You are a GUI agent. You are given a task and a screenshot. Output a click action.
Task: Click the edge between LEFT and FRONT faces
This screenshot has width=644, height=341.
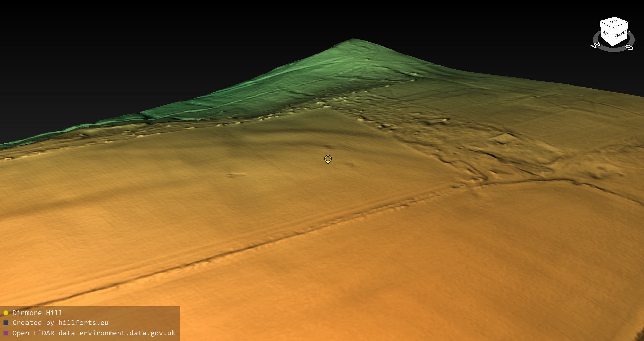(x=613, y=37)
